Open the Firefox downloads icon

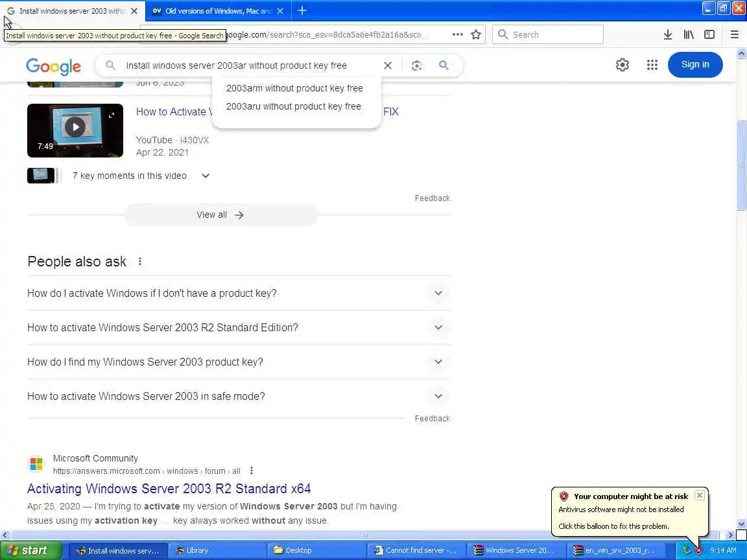667,34
